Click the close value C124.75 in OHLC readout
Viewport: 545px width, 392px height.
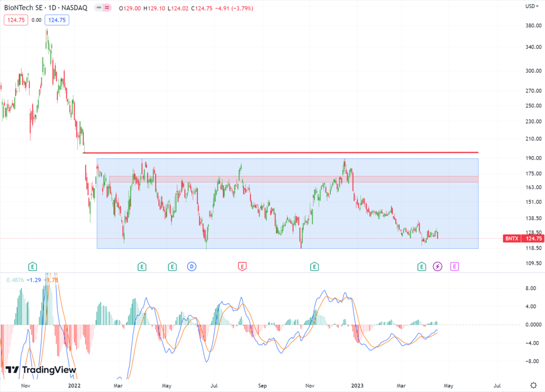point(202,8)
